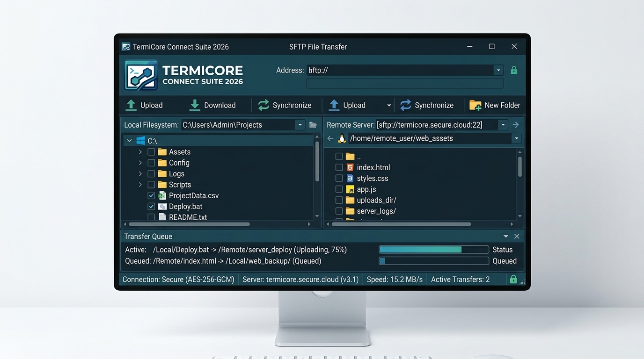
Task: Click the README.txt document icon
Action: tap(162, 217)
